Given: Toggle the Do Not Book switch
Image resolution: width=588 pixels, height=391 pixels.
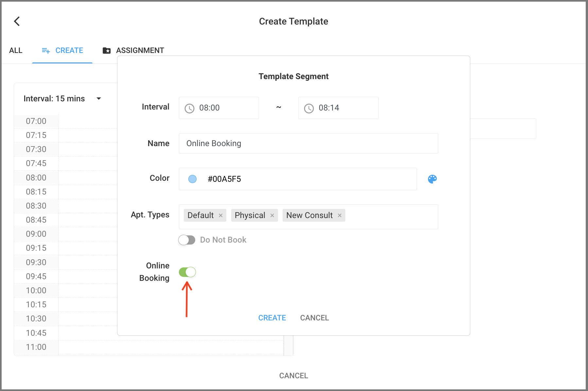Looking at the screenshot, I should point(187,240).
